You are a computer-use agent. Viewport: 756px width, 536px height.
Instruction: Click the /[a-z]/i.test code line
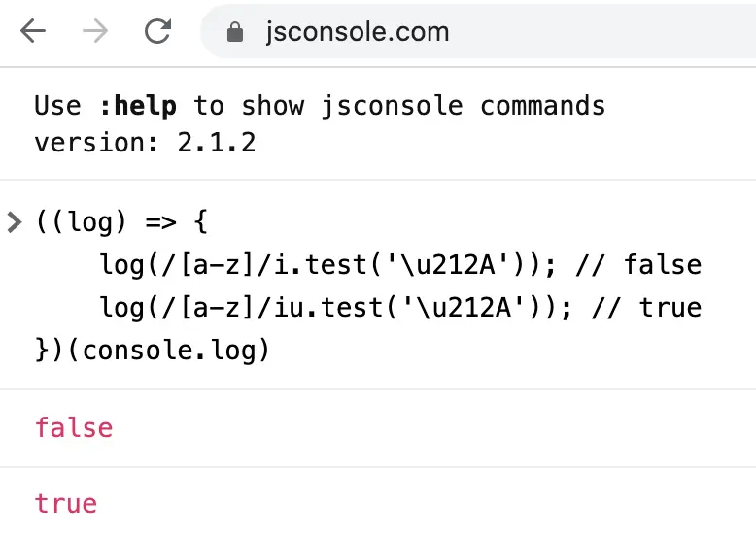coord(400,265)
